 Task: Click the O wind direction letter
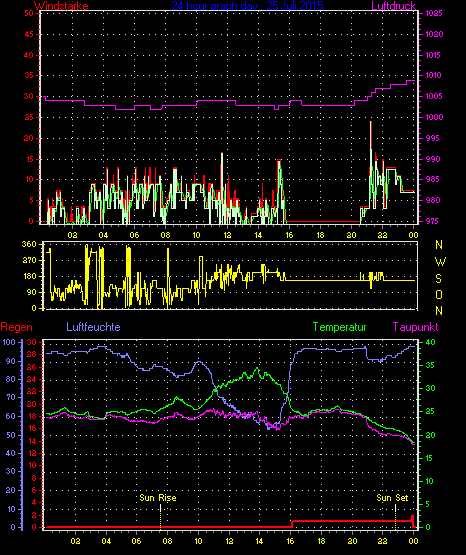[439, 294]
